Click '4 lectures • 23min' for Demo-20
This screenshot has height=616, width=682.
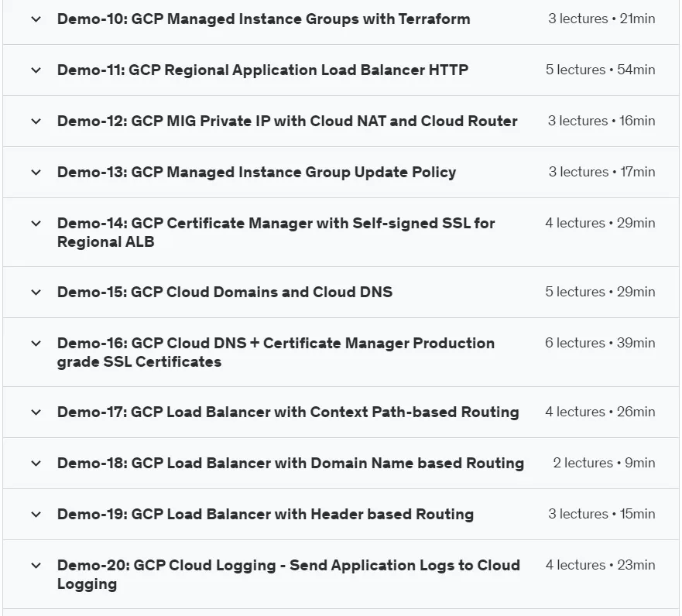[x=600, y=565]
